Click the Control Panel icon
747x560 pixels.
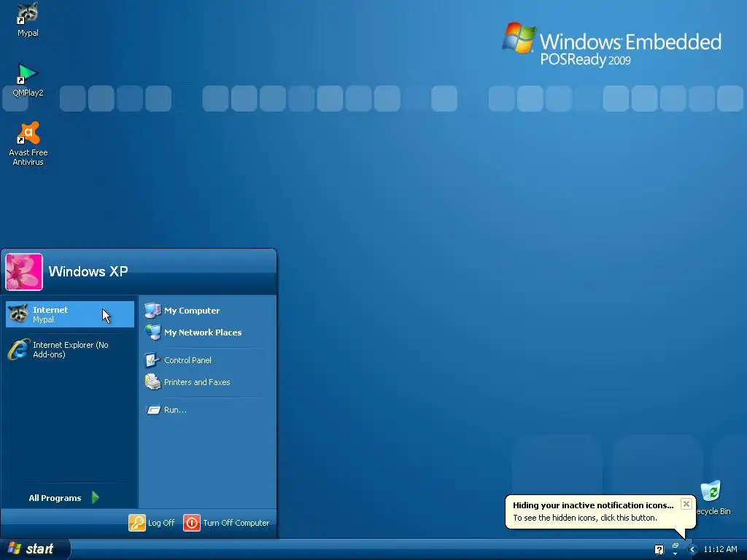152,360
